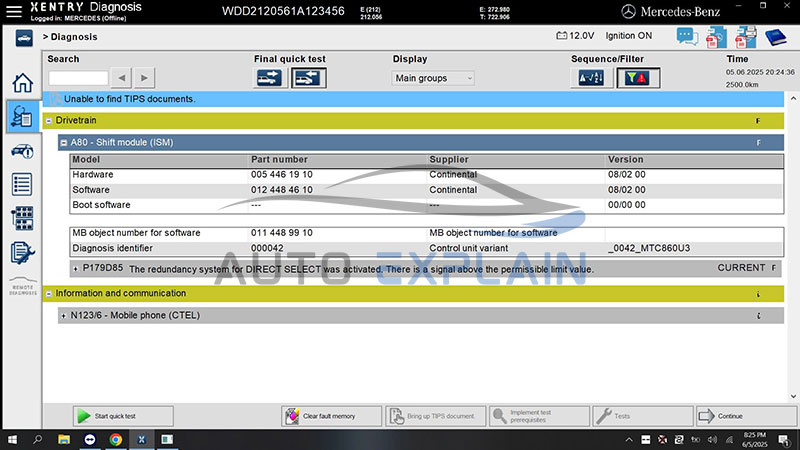The height and width of the screenshot is (450, 800).
Task: Click the Boot software row label
Action: [x=101, y=205]
